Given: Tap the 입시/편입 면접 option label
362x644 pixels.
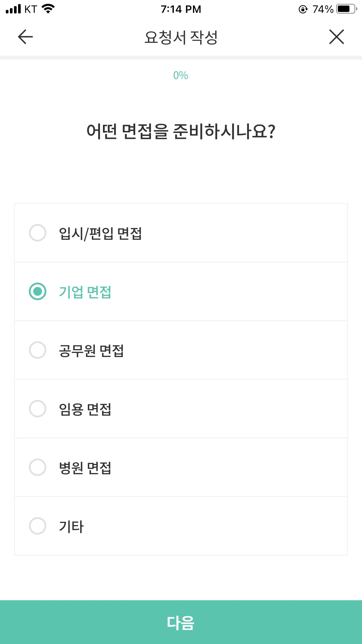Looking at the screenshot, I should pos(100,233).
